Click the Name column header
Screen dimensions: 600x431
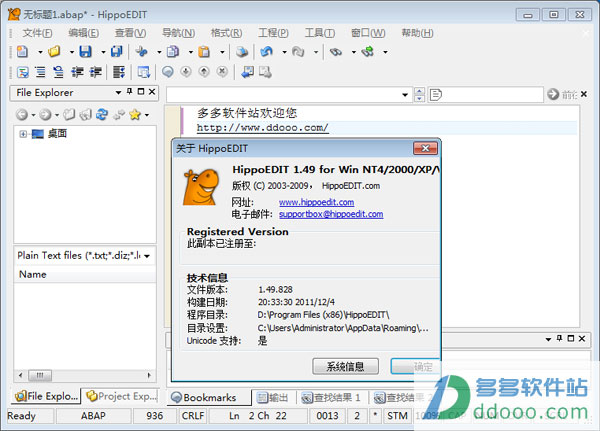tap(85, 274)
